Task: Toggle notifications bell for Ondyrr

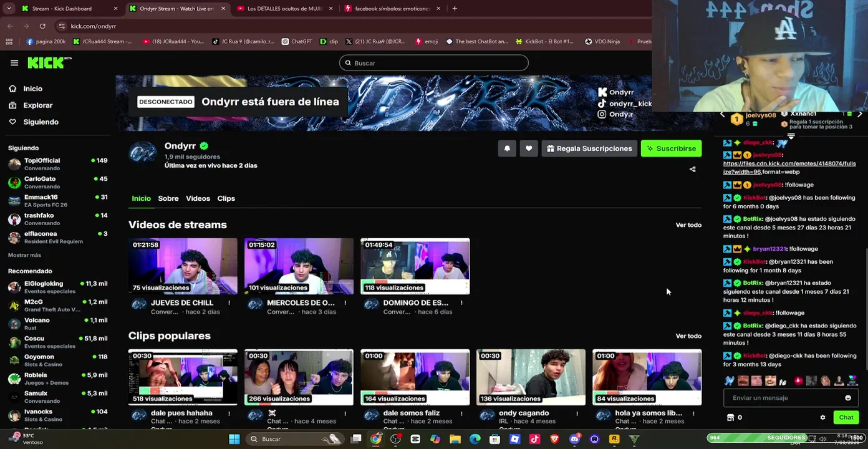Action: (x=507, y=148)
